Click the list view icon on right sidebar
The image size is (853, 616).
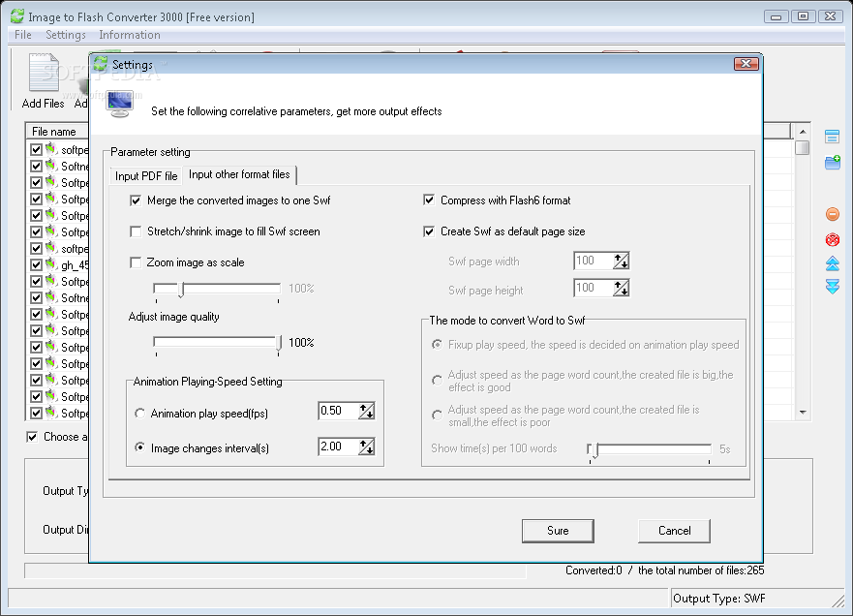832,136
